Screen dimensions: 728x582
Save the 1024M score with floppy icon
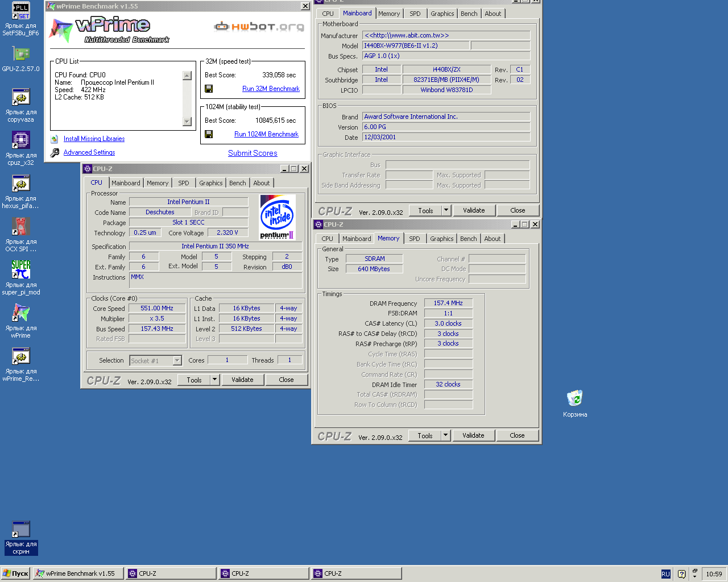coord(209,134)
